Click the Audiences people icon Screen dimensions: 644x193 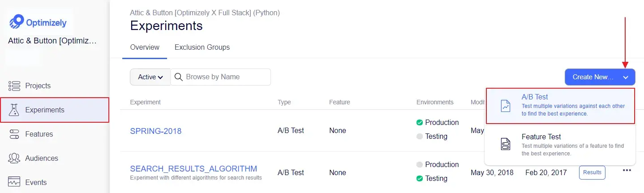(x=14, y=158)
